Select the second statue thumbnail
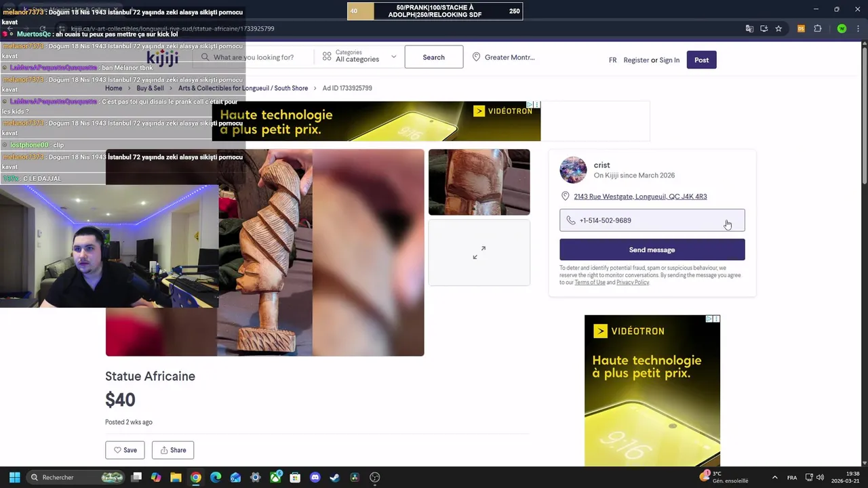This screenshot has height=488, width=868. pyautogui.click(x=479, y=182)
